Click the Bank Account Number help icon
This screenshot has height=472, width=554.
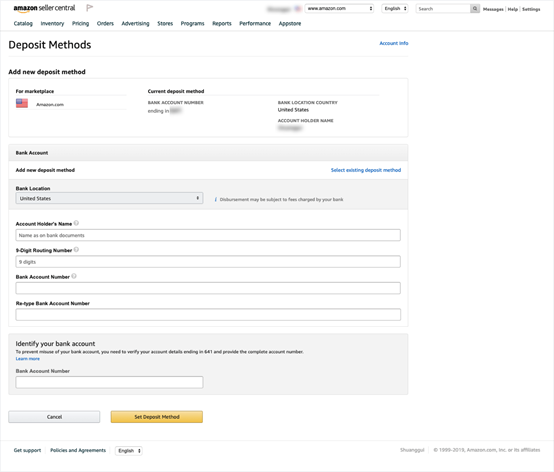pyautogui.click(x=74, y=276)
